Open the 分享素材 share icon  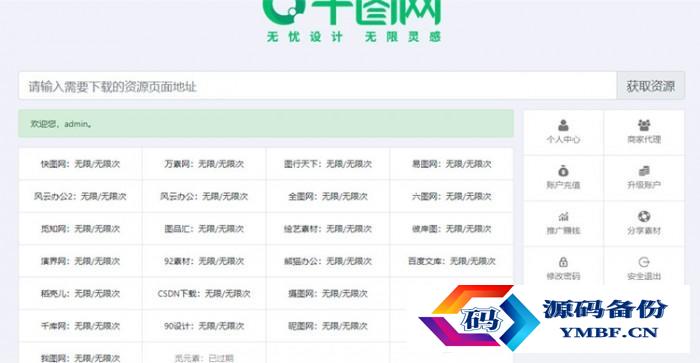tap(643, 217)
